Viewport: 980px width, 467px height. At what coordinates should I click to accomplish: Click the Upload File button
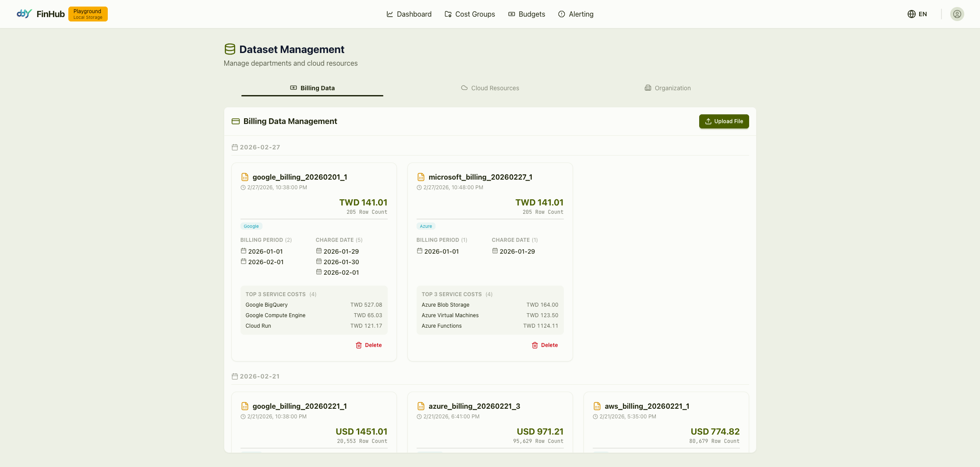[724, 121]
